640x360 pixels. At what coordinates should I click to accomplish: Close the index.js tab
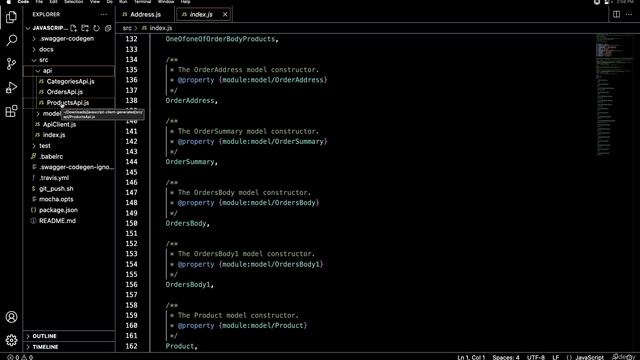[225, 14]
